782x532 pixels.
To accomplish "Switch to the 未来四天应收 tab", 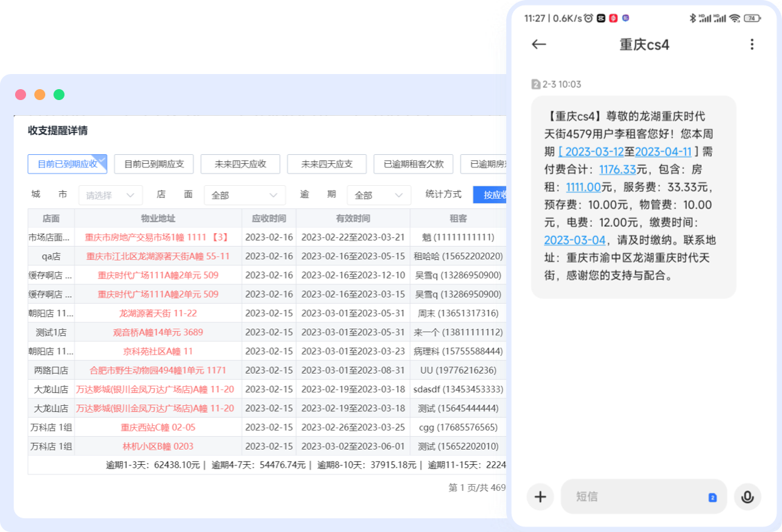I will [x=241, y=164].
